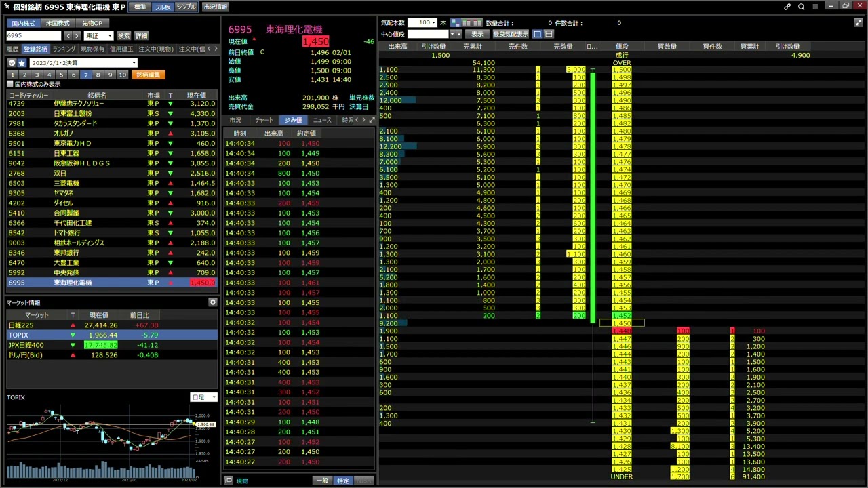
Task: Click the star favorites icon
Action: coord(22,62)
